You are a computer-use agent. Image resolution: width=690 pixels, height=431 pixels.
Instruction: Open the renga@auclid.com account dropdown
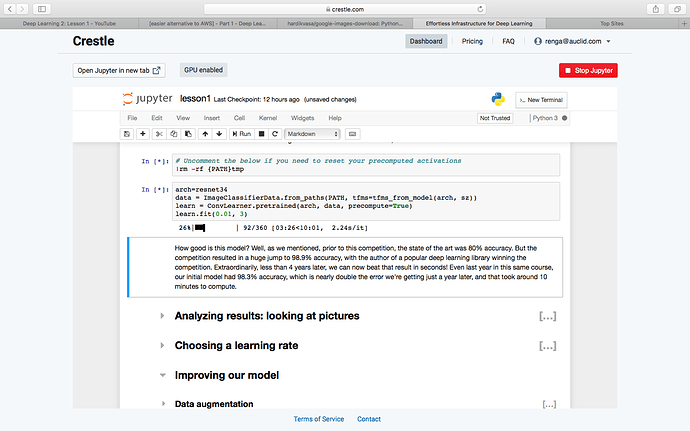(572, 42)
